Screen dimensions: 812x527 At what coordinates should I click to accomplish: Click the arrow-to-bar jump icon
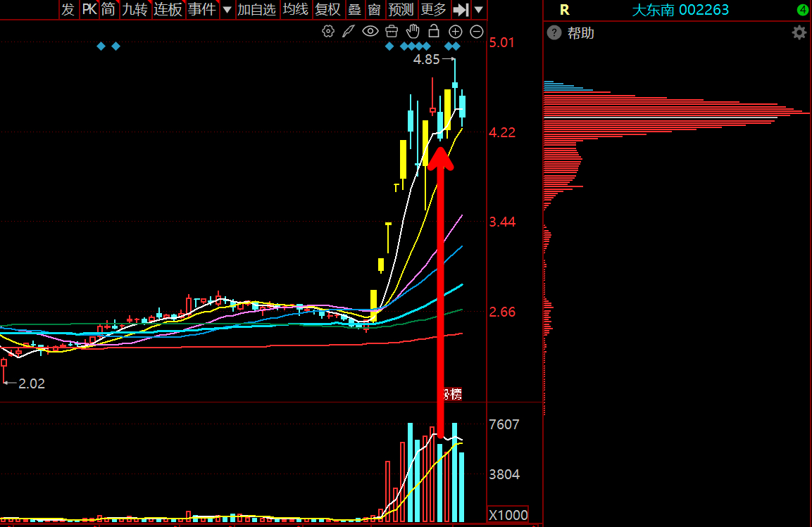(461, 9)
